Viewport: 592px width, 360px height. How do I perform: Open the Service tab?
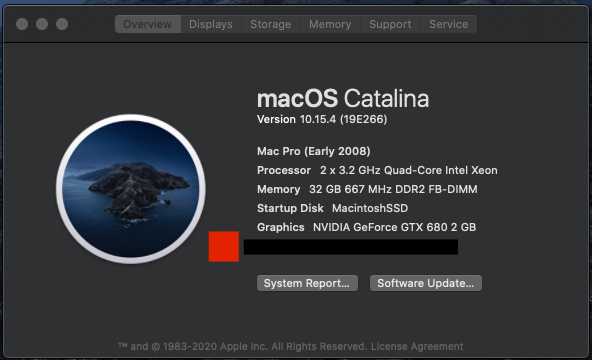click(449, 24)
